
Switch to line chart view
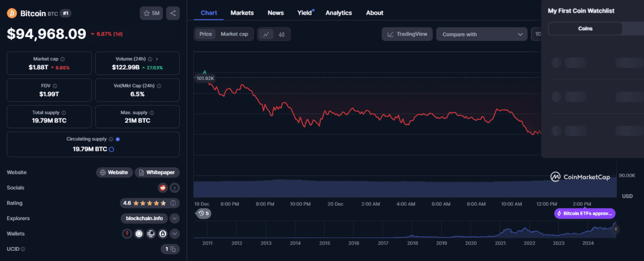point(266,34)
